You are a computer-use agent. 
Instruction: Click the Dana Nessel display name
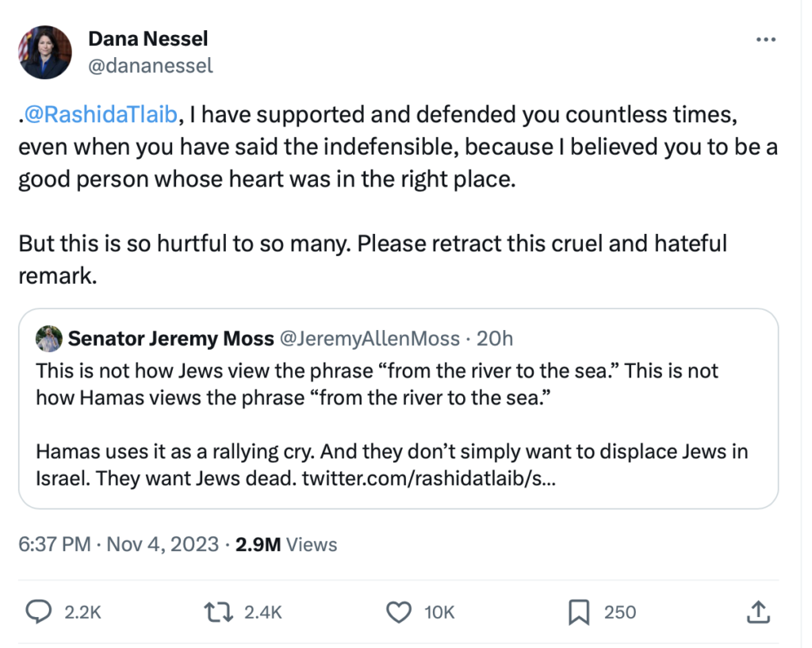point(147,38)
